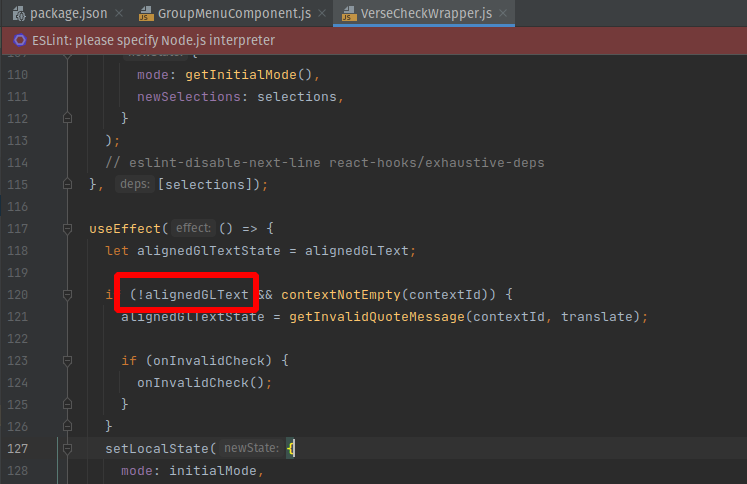Click alignedGlTextState on line 118
Viewport: 747px width, 484px height.
209,251
